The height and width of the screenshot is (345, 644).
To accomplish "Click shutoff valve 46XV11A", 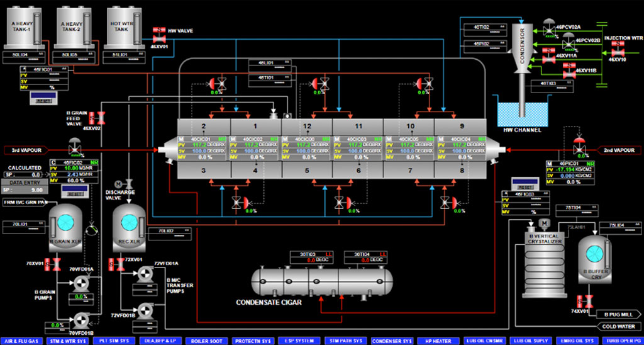I will [548, 55].
